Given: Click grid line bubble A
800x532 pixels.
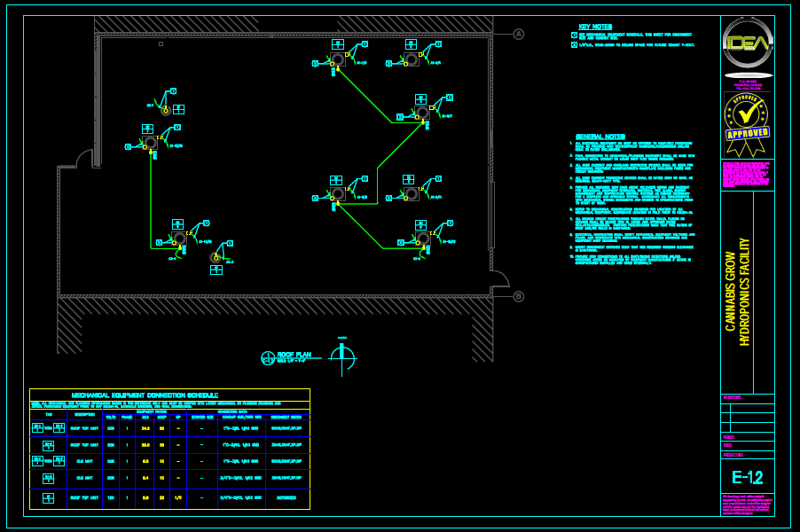Looking at the screenshot, I should coord(519,35).
